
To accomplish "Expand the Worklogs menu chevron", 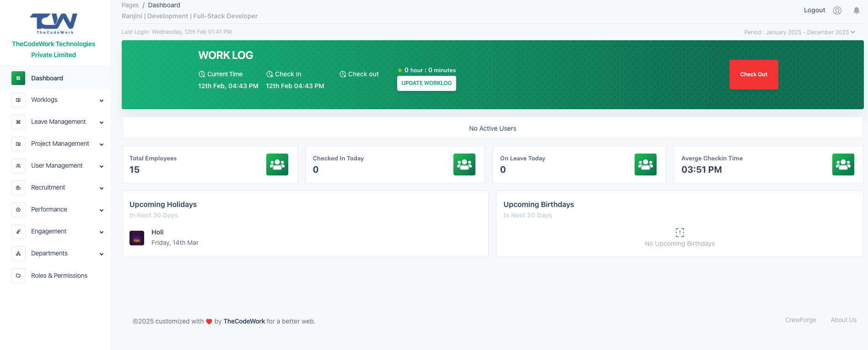I will pyautogui.click(x=102, y=101).
